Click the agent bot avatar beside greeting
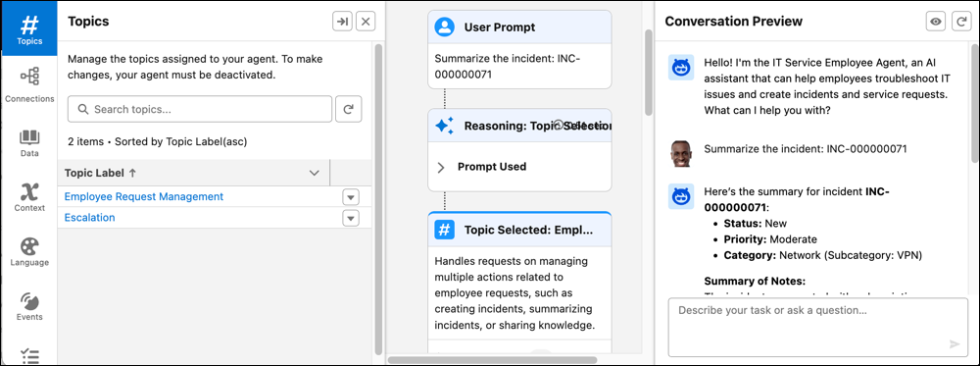Image resolution: width=980 pixels, height=366 pixels. 681,67
